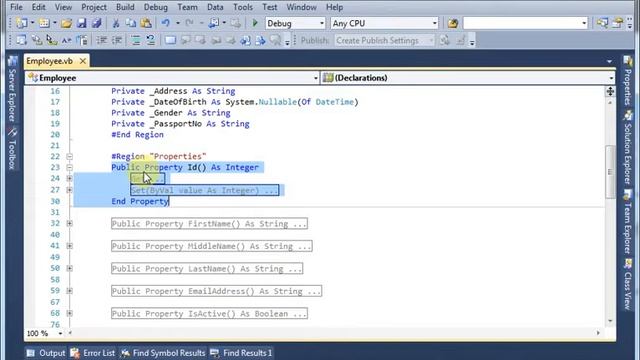Switch to the Output panel tab
The height and width of the screenshot is (360, 640).
(x=46, y=353)
